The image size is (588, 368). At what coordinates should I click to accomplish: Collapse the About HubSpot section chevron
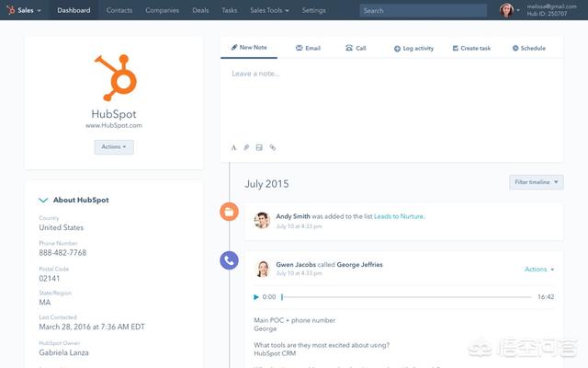tap(43, 201)
